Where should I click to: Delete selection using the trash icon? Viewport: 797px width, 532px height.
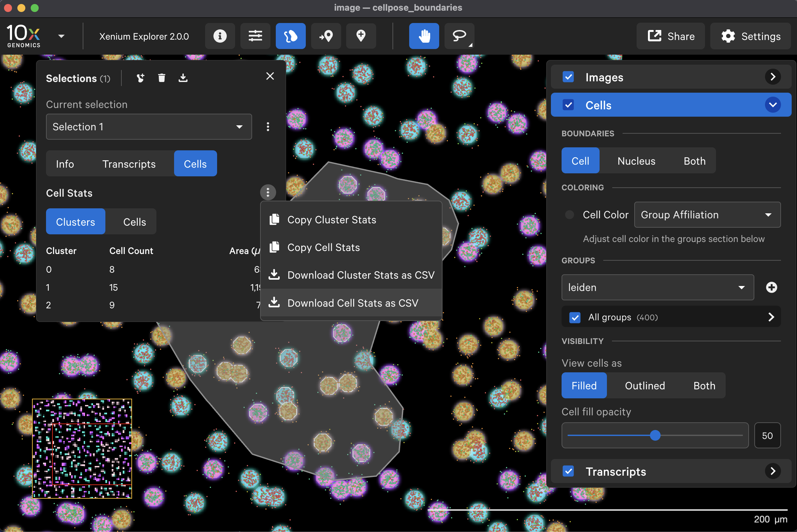[x=162, y=78]
